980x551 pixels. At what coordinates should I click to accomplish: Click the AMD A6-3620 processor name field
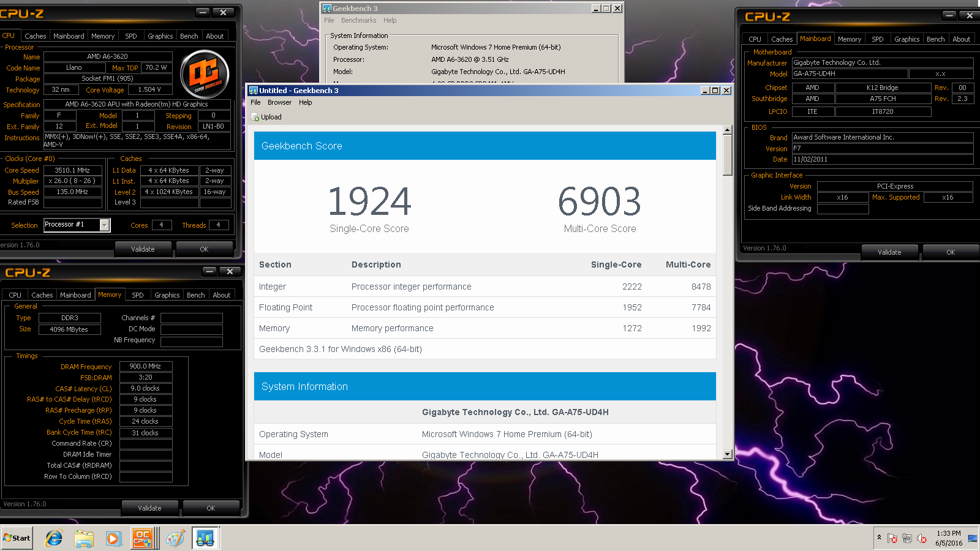pos(107,56)
